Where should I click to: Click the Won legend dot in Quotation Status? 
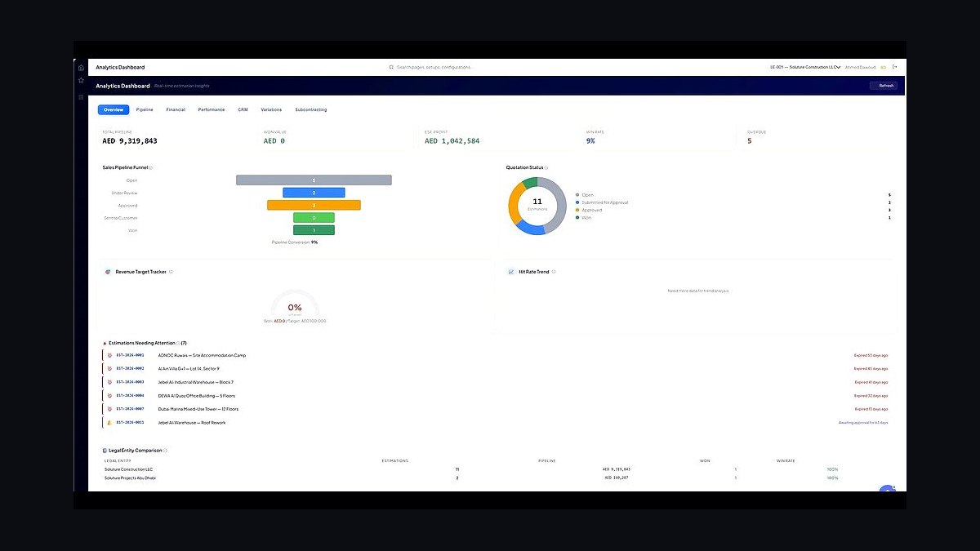[x=577, y=217]
